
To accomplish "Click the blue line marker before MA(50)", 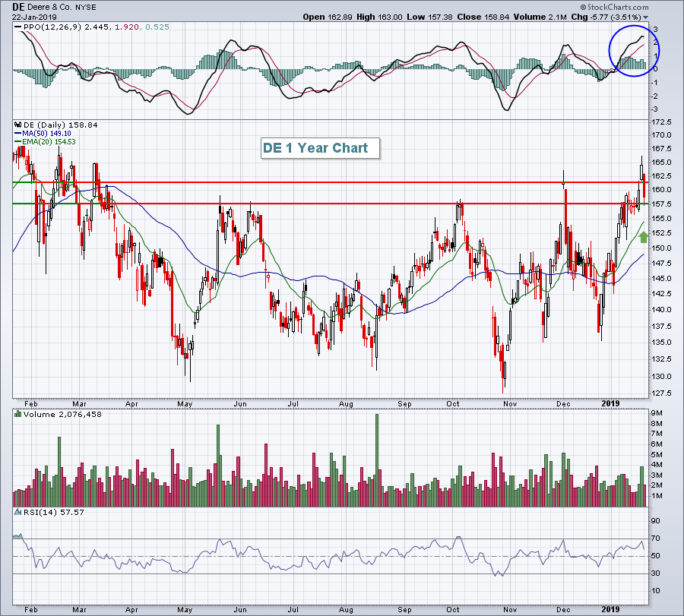I will pos(18,134).
